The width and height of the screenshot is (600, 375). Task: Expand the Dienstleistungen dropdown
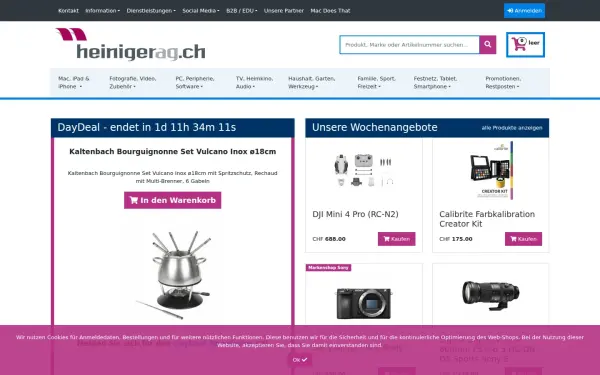pos(151,11)
